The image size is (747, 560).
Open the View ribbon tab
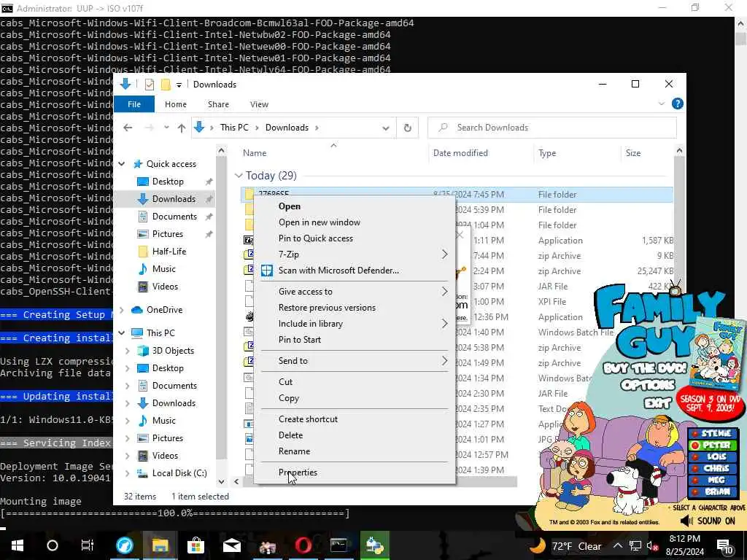[x=259, y=104]
